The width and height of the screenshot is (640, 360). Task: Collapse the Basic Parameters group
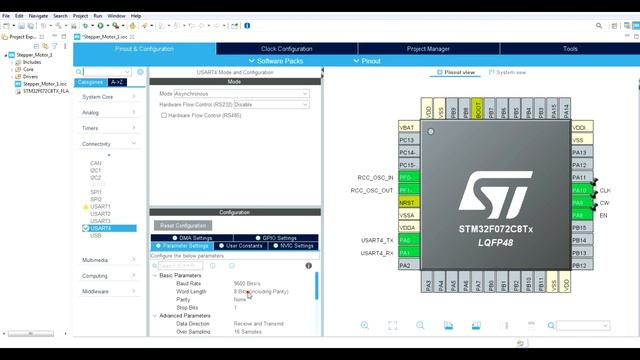click(x=155, y=276)
